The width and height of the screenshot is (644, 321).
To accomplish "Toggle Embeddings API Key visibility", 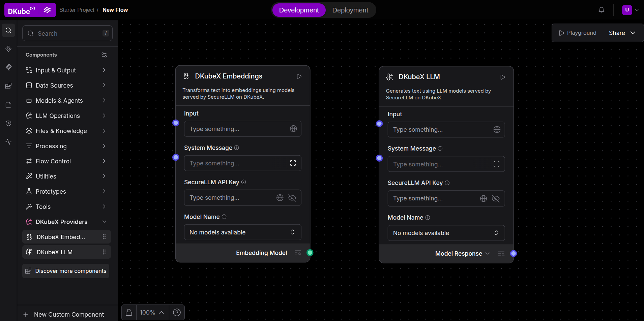I will (292, 198).
